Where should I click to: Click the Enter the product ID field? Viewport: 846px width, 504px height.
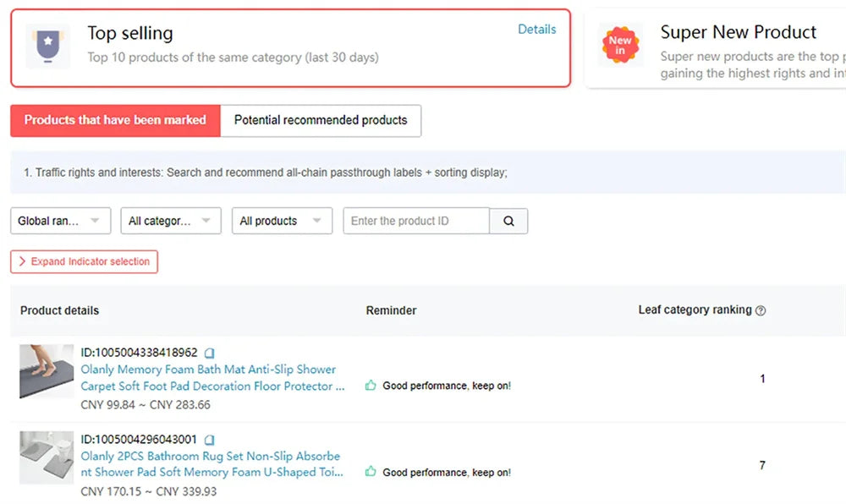pos(416,221)
